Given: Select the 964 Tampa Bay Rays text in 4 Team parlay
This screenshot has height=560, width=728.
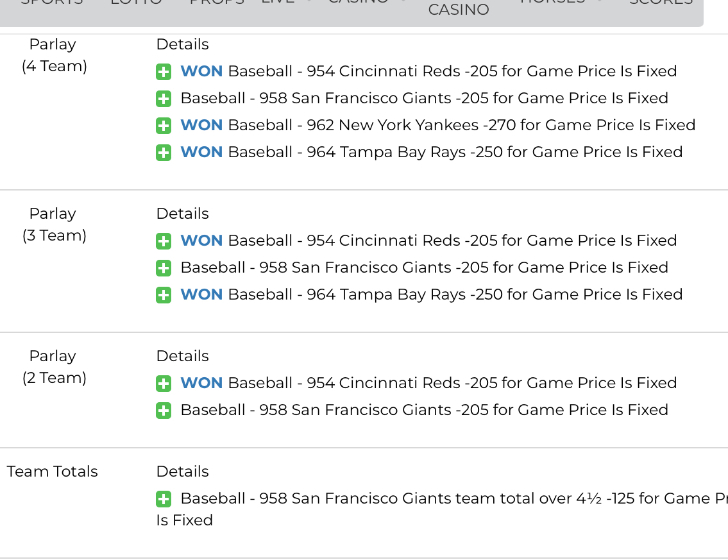Looking at the screenshot, I should (x=386, y=152).
